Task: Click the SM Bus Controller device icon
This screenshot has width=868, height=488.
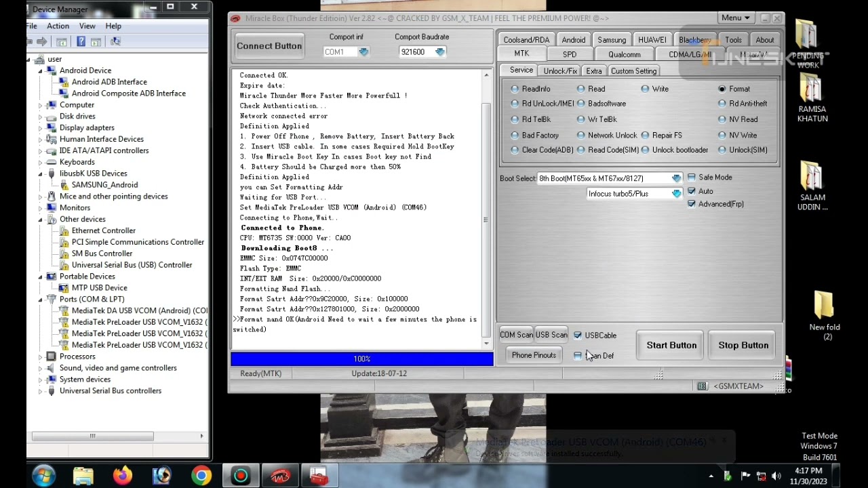Action: pyautogui.click(x=64, y=253)
